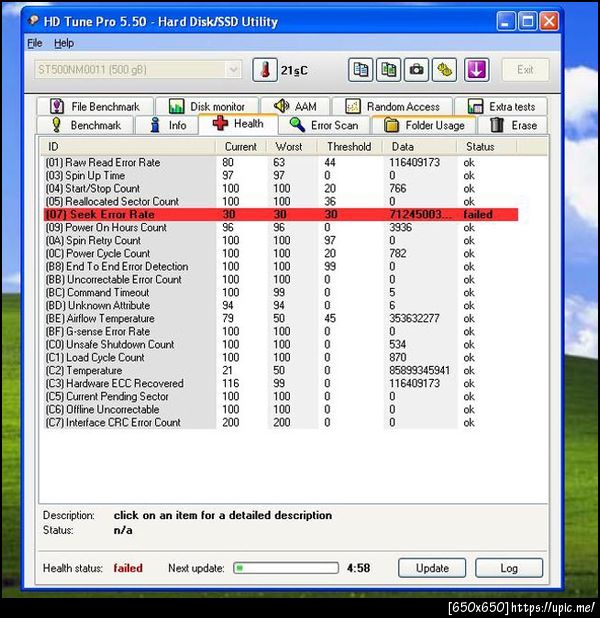
Task: Minimize the HD Tune Pro window
Action: click(x=505, y=21)
